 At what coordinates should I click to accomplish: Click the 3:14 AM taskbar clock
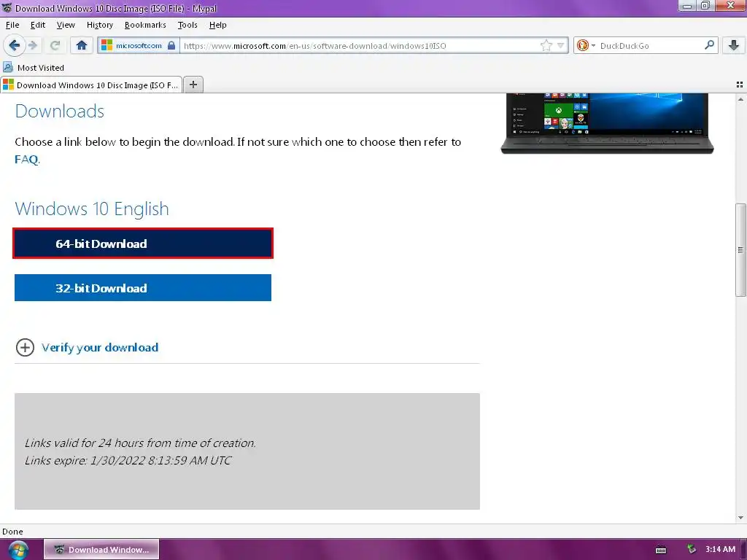(x=720, y=549)
